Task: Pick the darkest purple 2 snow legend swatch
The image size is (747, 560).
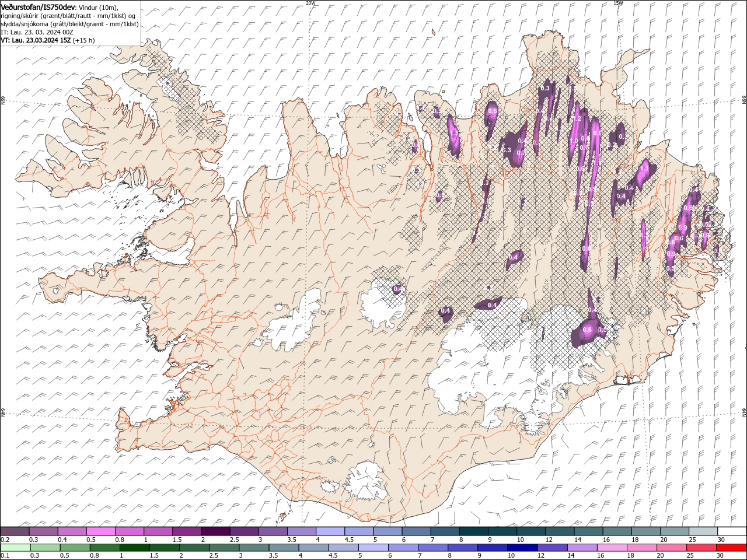Action: [x=215, y=531]
